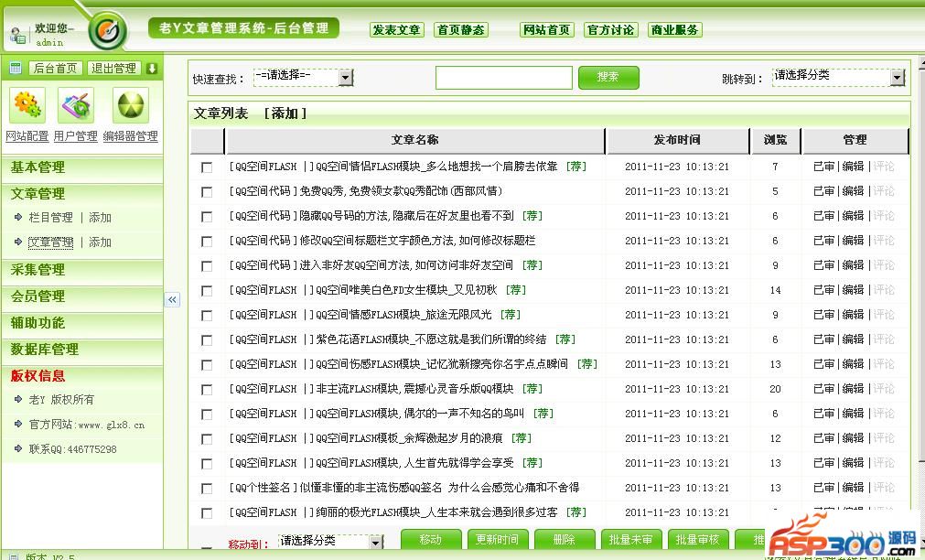Open the 移动到 category dropdown
Image resolution: width=925 pixels, height=560 pixels.
tap(330, 541)
